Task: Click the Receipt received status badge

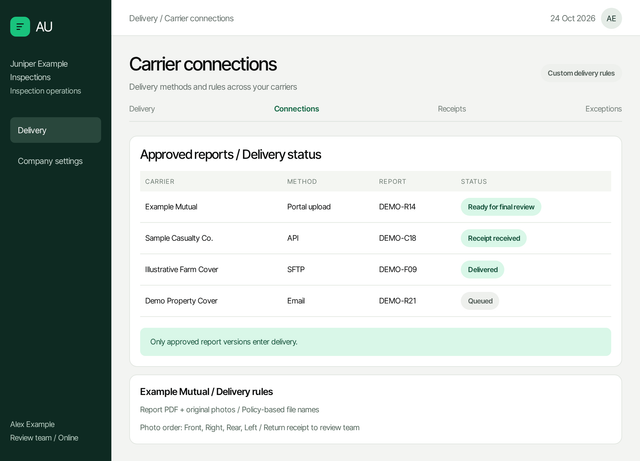Action: [493, 238]
